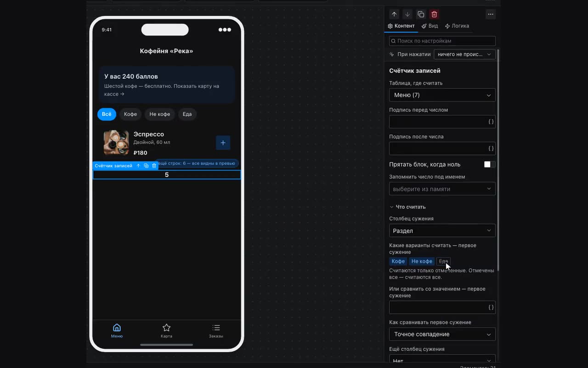Toggle the Еда variant in settings panel
This screenshot has width=588, height=368.
pyautogui.click(x=443, y=261)
